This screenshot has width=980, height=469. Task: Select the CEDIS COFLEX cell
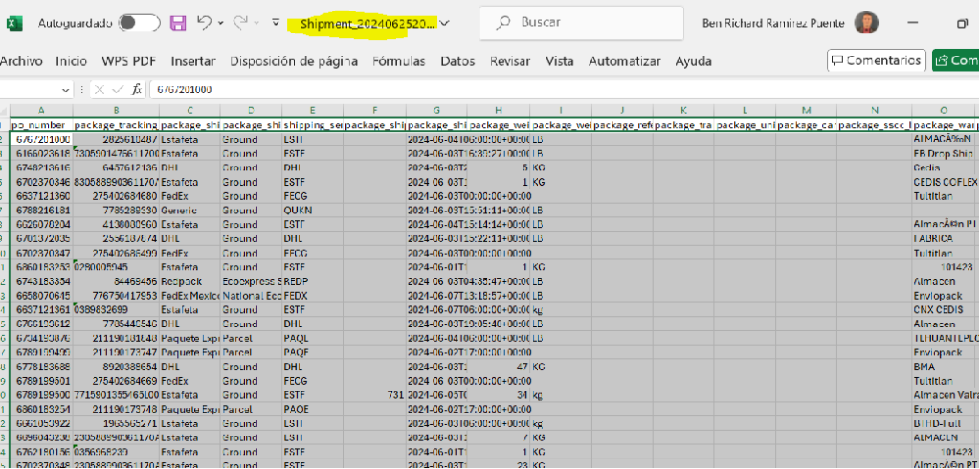point(943,182)
